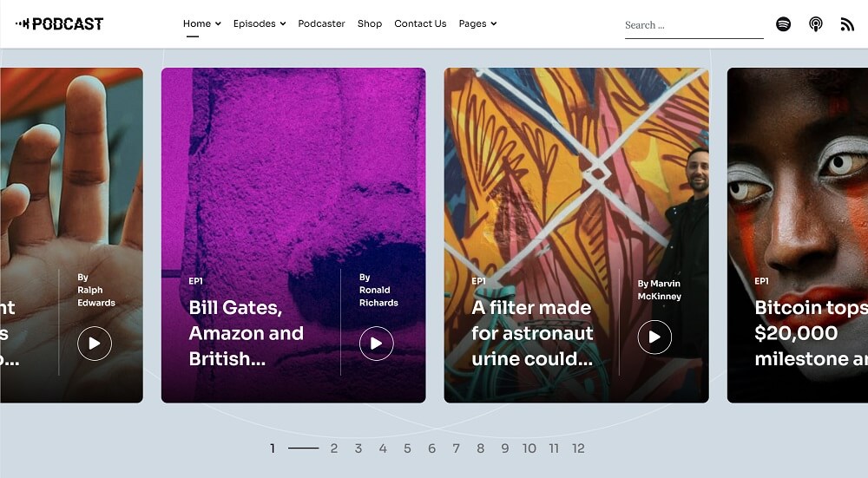Jump to slide 5 in the pagination
Image resolution: width=868 pixels, height=478 pixels.
[407, 449]
